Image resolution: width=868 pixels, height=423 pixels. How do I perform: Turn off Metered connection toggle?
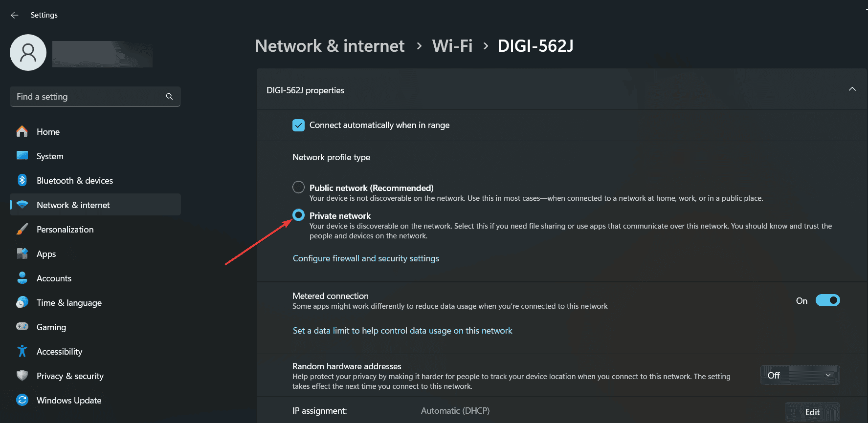click(827, 300)
